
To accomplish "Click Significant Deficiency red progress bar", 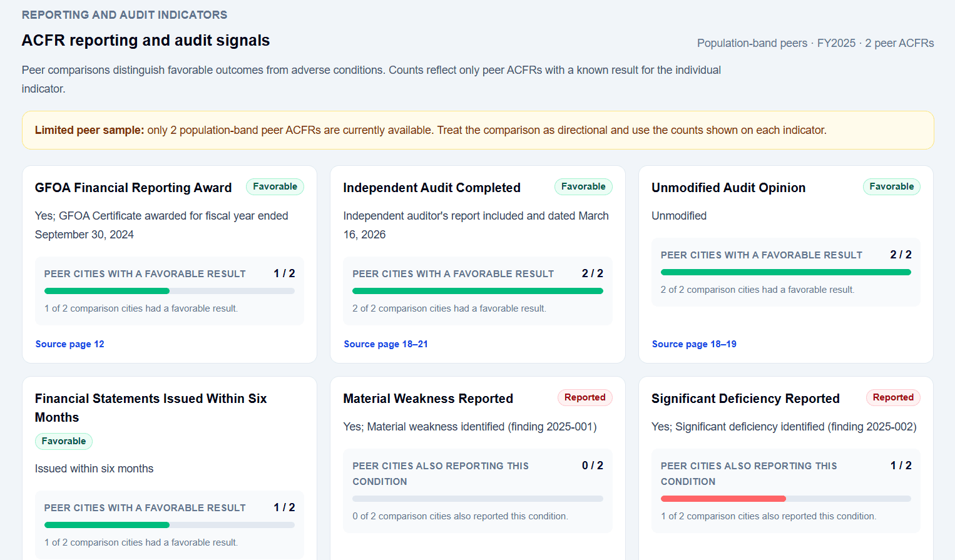I will [786, 499].
